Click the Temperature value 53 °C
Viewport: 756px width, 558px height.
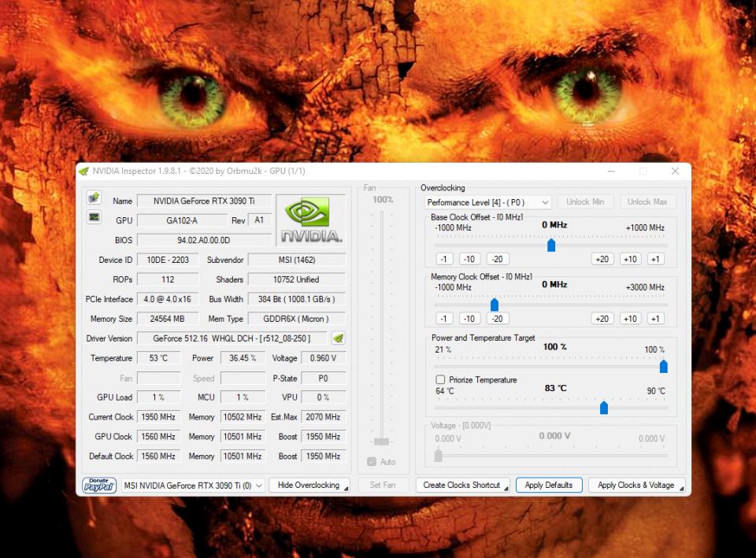point(158,358)
